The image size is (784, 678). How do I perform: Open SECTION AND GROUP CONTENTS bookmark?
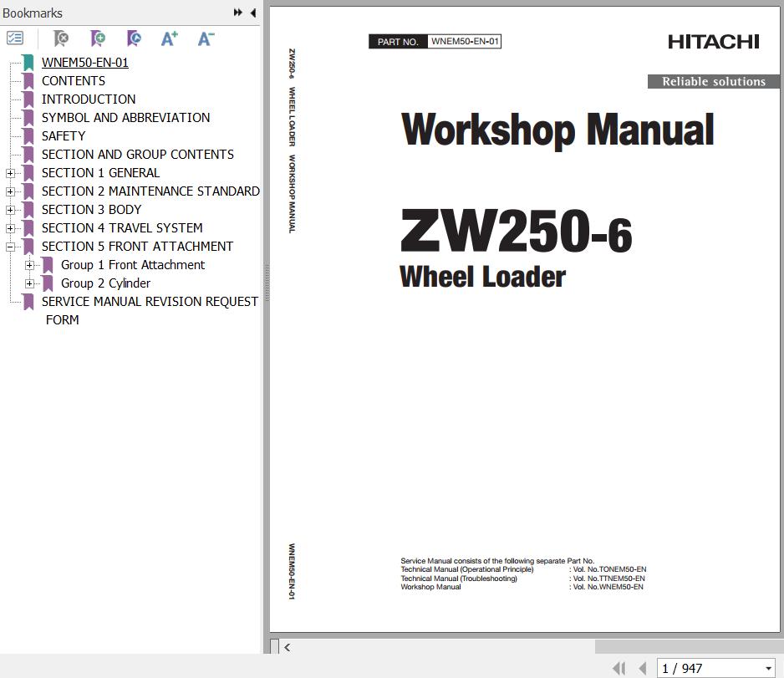pos(138,155)
